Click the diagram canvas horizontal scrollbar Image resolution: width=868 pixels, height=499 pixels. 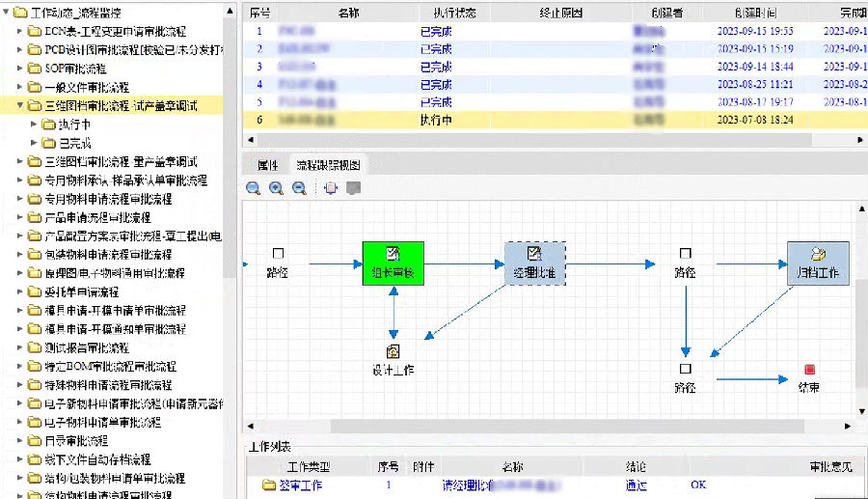[567, 426]
